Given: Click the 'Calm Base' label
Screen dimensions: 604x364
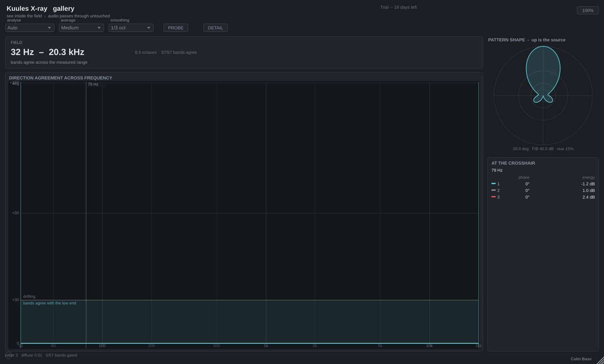Looking at the screenshot, I should (581, 359).
